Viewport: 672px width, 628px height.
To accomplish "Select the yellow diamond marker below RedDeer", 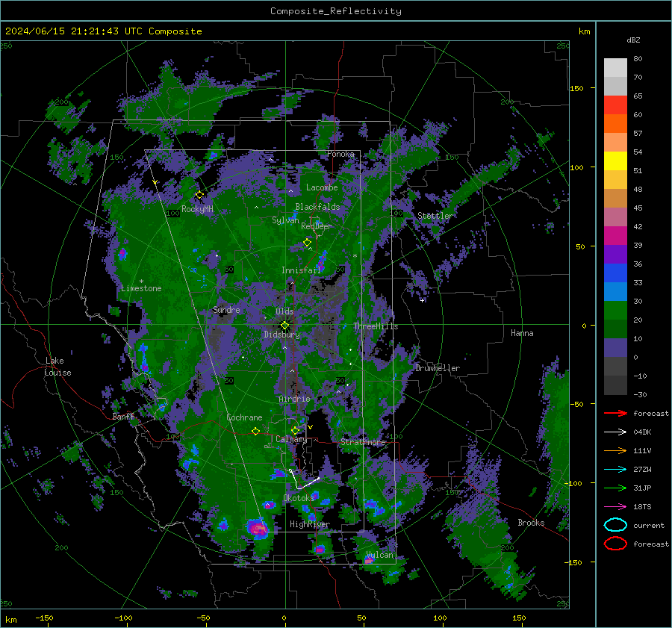I will tap(307, 243).
